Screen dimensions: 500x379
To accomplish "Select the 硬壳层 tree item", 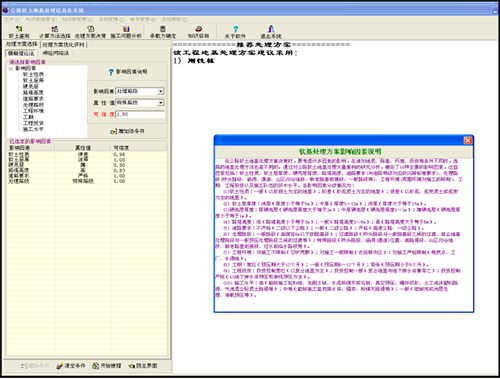I will (x=31, y=86).
